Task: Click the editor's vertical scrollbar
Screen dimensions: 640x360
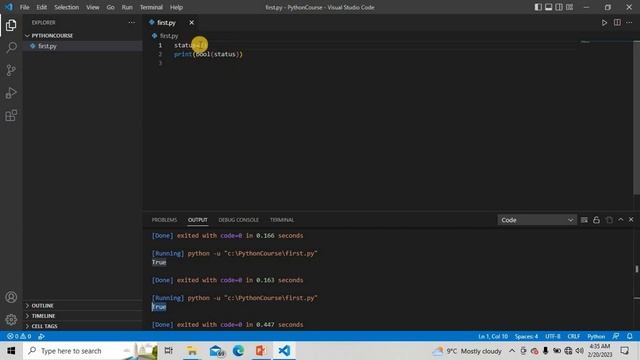Action: pos(636,118)
